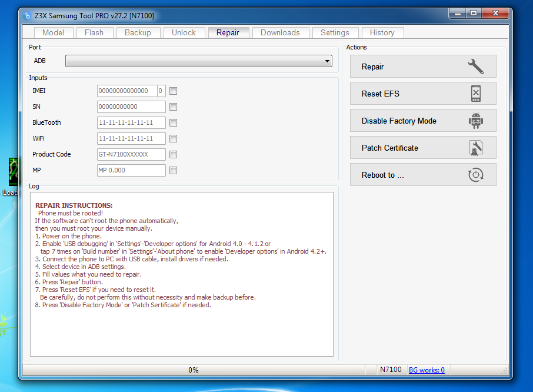Open the Downloads tab

pos(281,32)
